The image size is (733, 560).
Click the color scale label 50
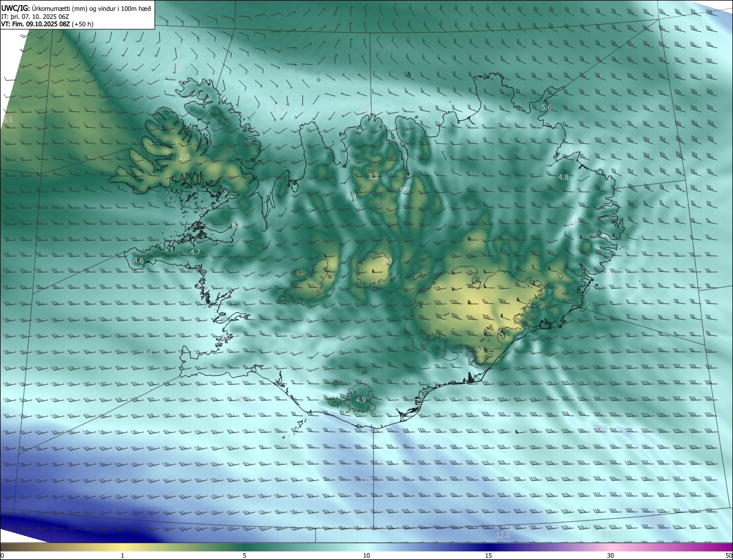(x=728, y=555)
